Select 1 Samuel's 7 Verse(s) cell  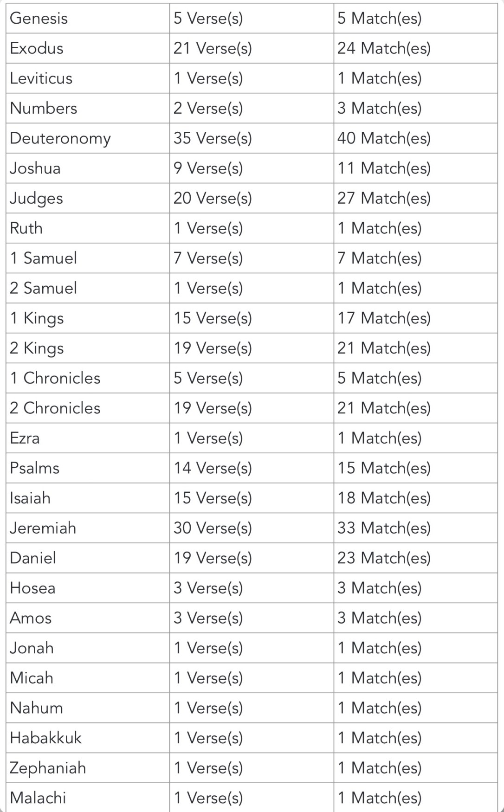point(208,258)
